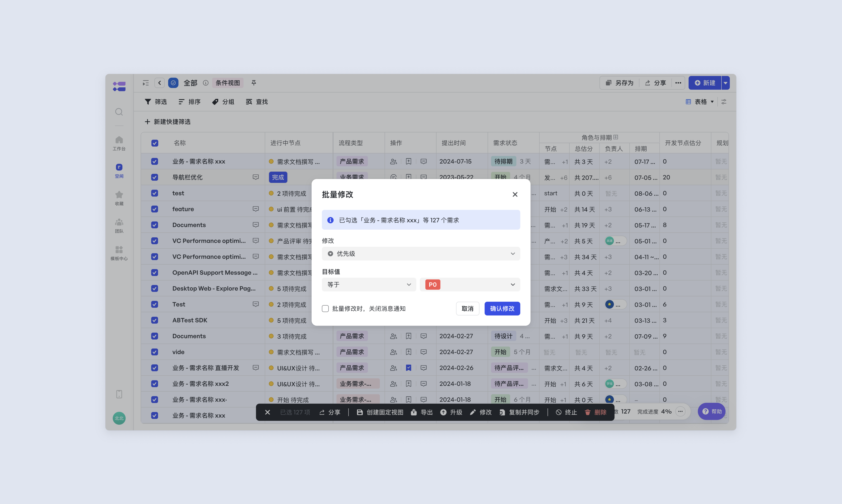Open the 优先级 field dropdown

click(x=421, y=254)
